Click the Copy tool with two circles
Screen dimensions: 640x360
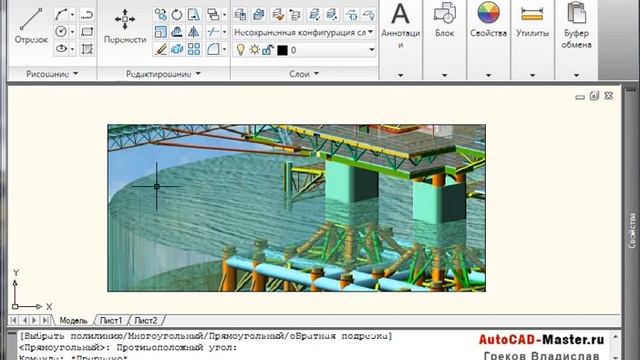[x=160, y=15]
